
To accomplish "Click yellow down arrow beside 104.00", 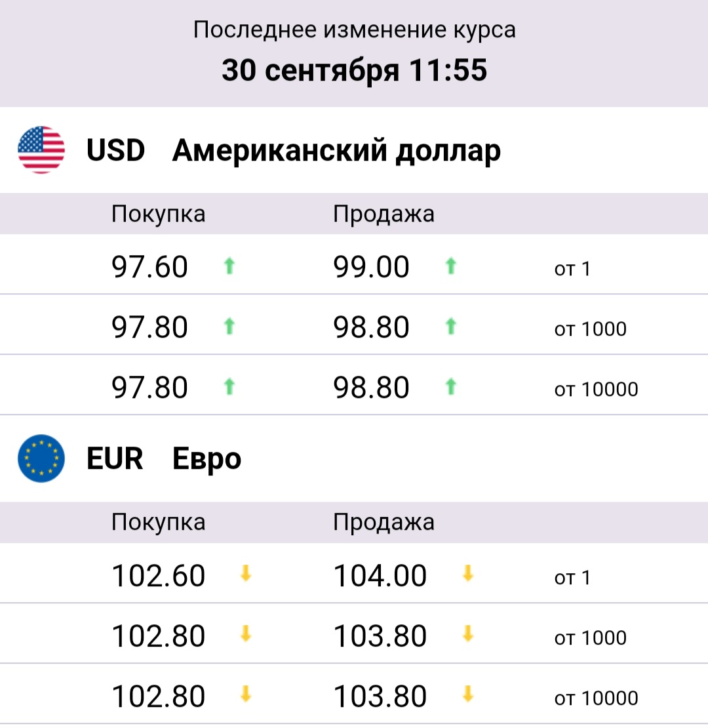I will pyautogui.click(x=468, y=574).
